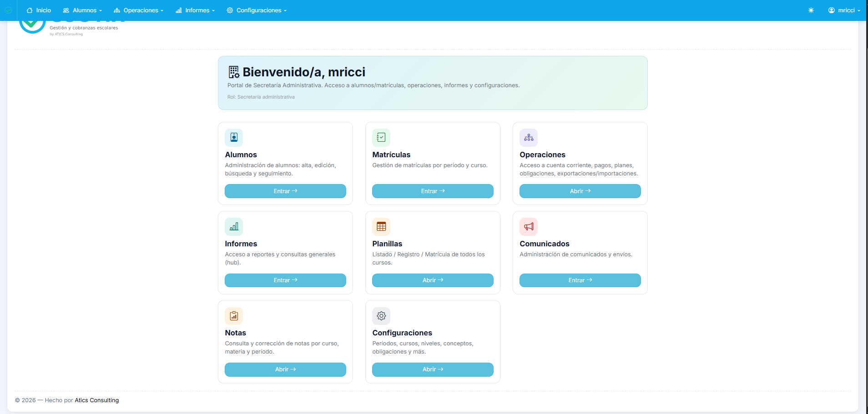
Task: Click the Notas clipboard icon
Action: 234,315
